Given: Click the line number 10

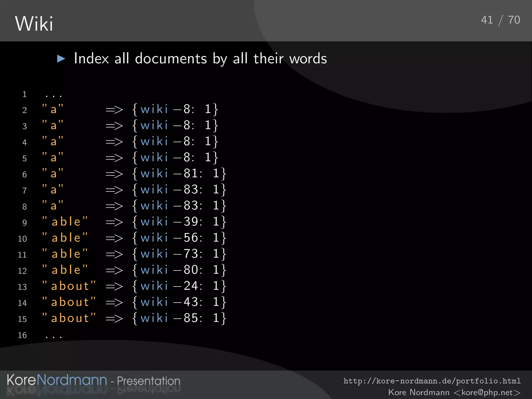Looking at the screenshot, I should (22, 239).
